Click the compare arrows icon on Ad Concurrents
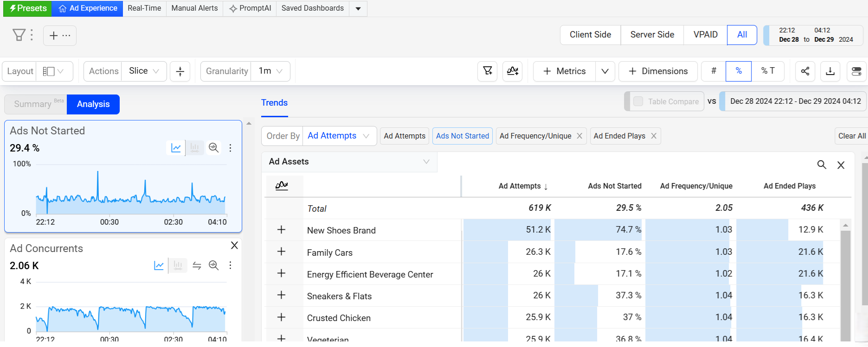Viewport: 868px width, 347px height. (x=197, y=265)
